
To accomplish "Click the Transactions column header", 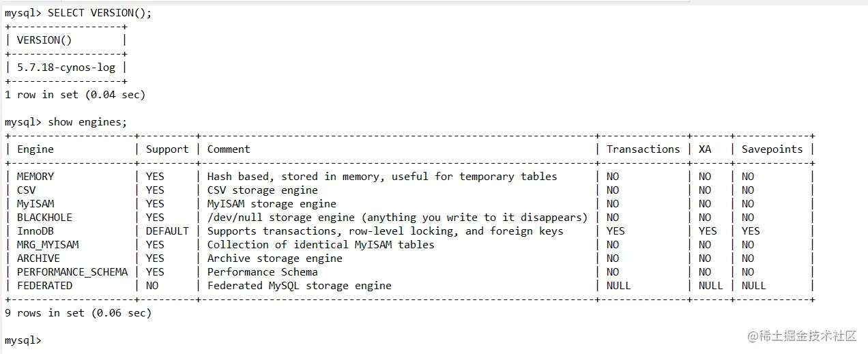I will pyautogui.click(x=643, y=149).
